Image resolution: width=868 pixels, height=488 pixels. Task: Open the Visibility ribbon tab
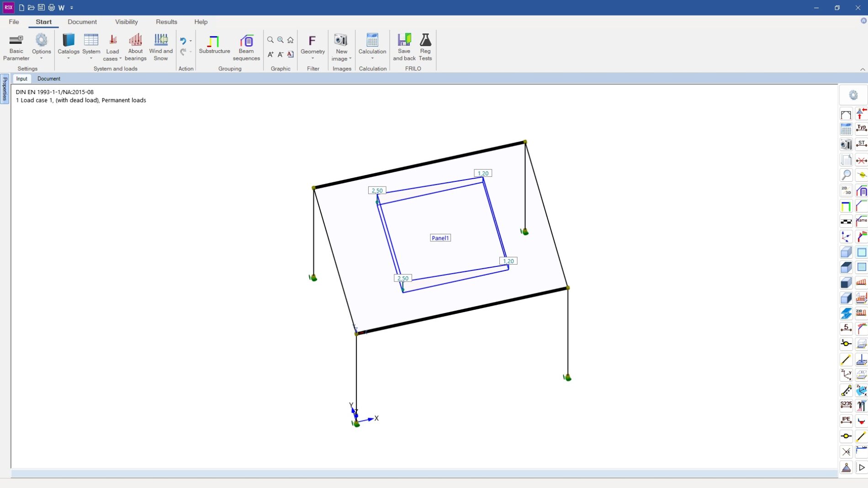(x=127, y=22)
